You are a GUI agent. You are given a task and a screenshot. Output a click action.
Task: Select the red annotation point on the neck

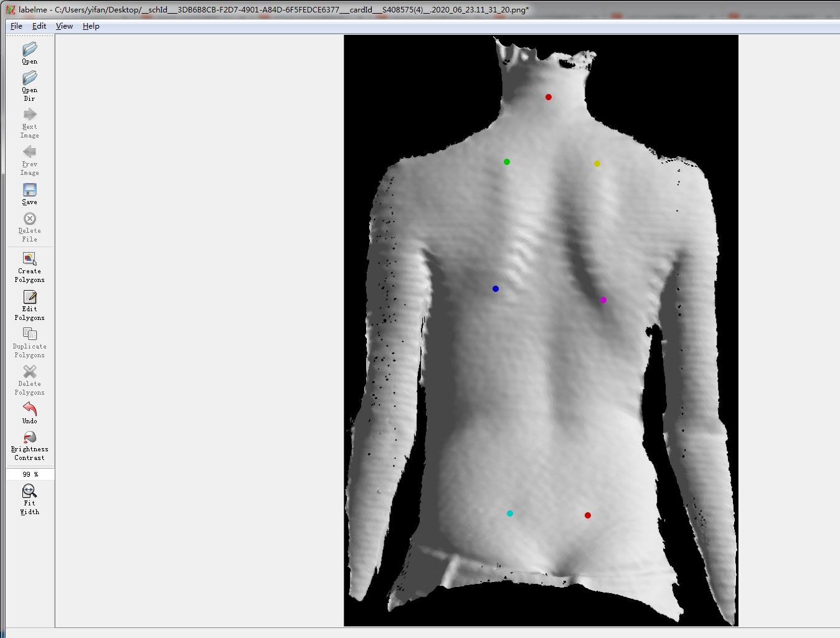(549, 97)
